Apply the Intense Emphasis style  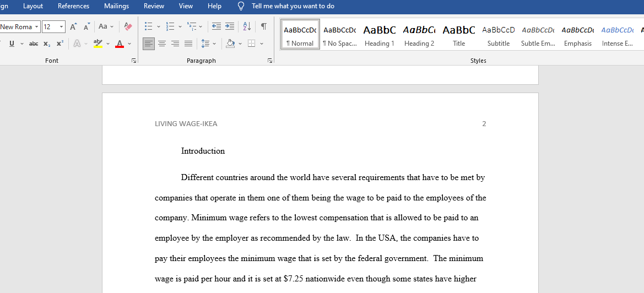[x=618, y=35]
